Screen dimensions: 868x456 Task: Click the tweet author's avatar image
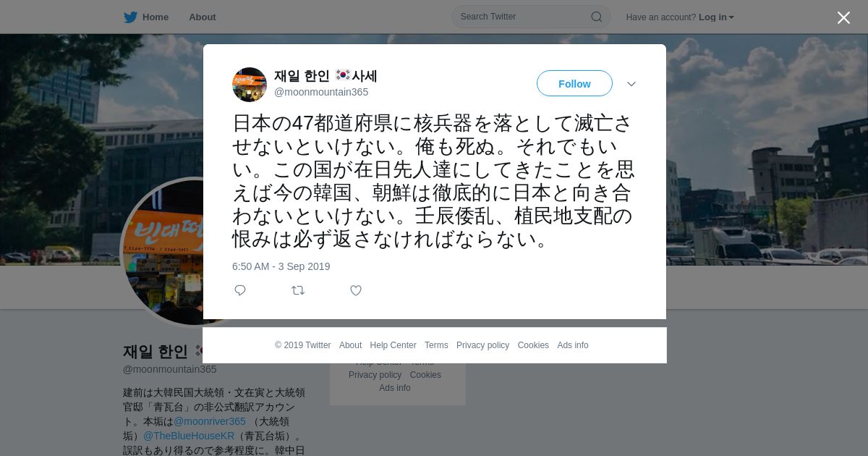point(250,85)
